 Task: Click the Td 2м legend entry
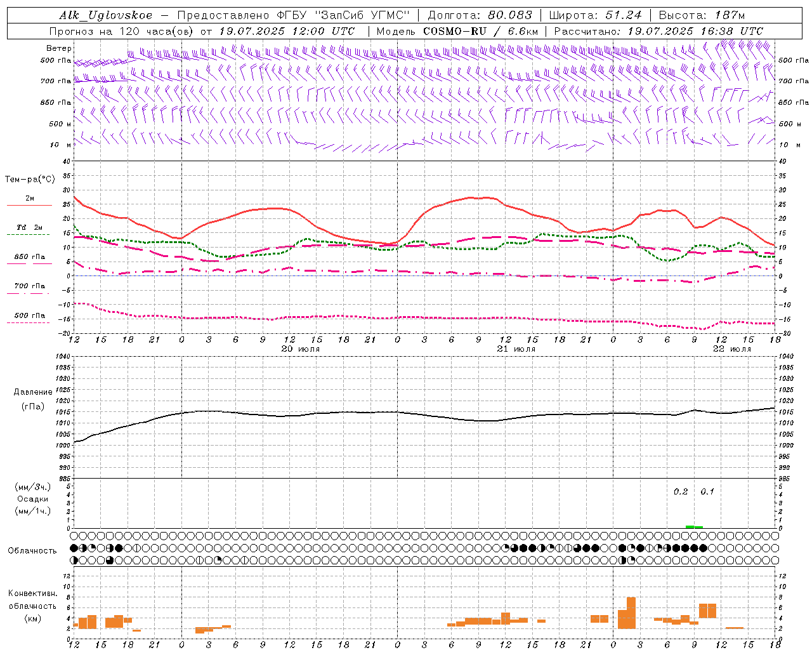coord(30,227)
